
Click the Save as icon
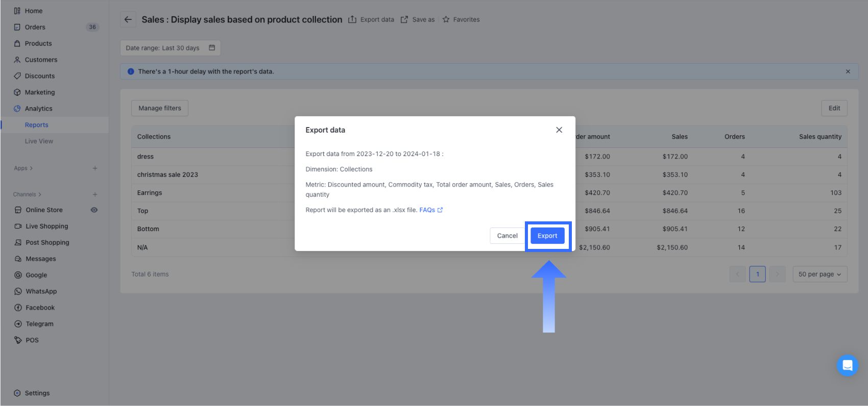point(404,19)
